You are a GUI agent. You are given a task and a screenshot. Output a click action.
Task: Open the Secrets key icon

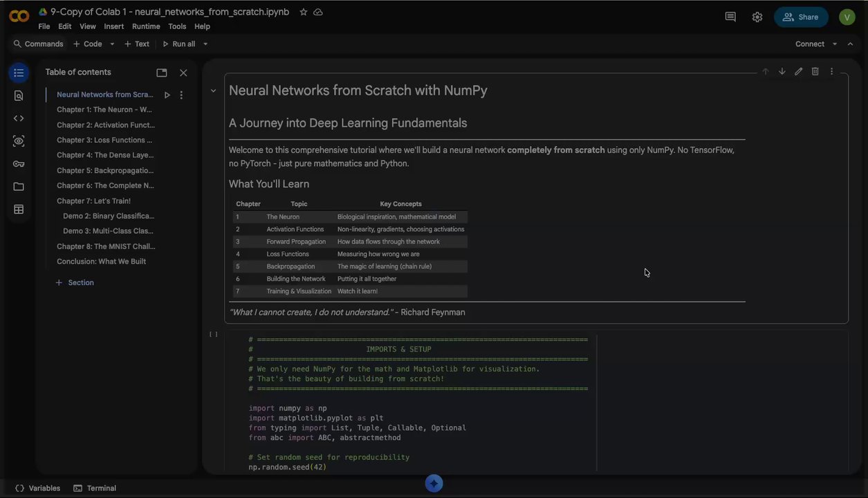click(x=19, y=164)
